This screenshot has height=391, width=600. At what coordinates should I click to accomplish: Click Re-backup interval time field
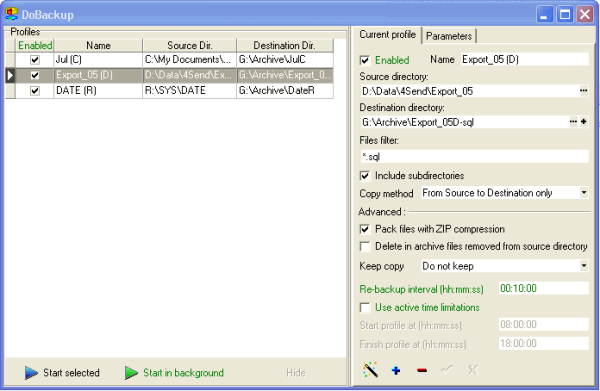click(543, 288)
